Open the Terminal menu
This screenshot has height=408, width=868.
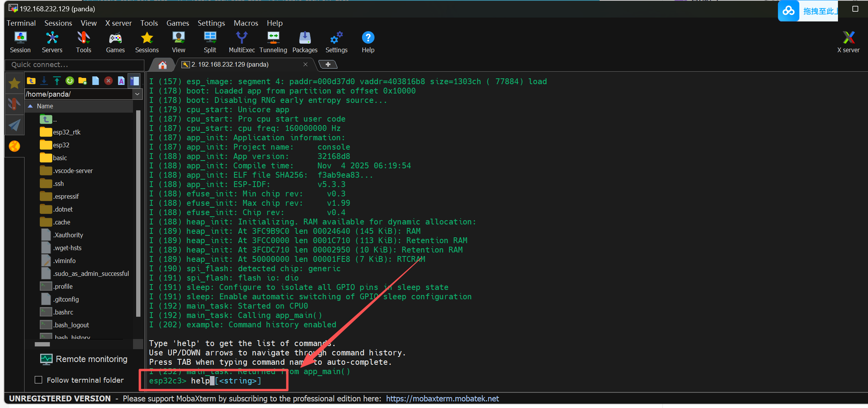[21, 23]
